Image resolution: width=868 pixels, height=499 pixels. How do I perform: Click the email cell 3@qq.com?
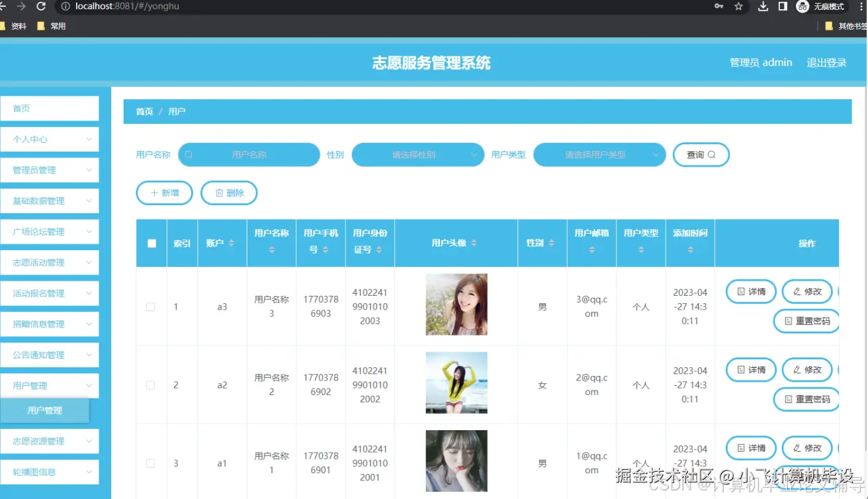coord(591,306)
